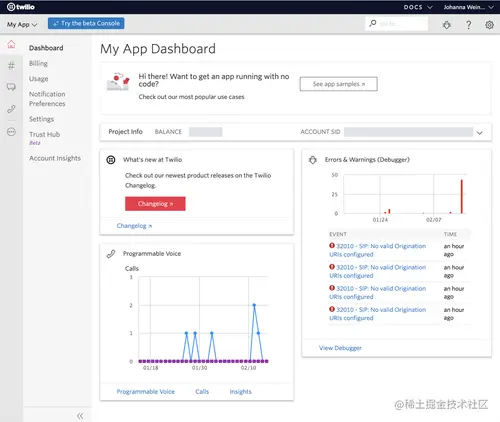Open fourth 32010 SIP error event

tap(378, 314)
